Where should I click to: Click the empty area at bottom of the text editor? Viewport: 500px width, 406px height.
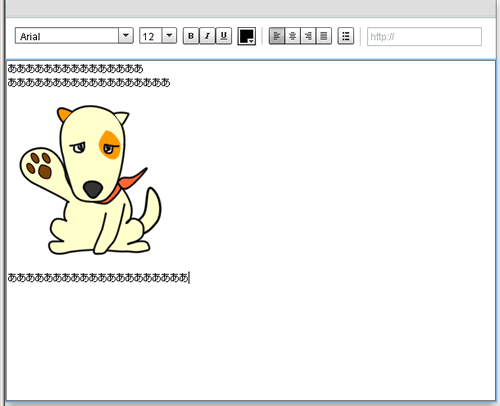[x=251, y=343]
